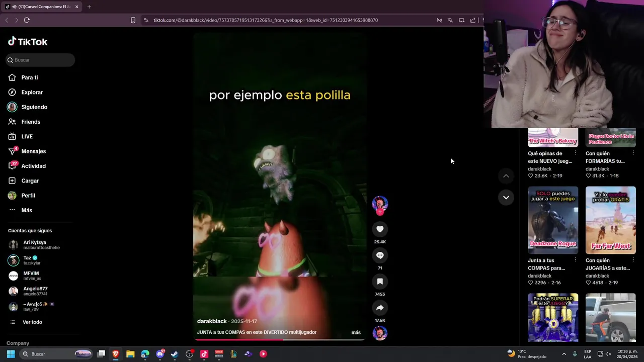
Task: Toggle microphone icon in system tray
Action: (575, 354)
